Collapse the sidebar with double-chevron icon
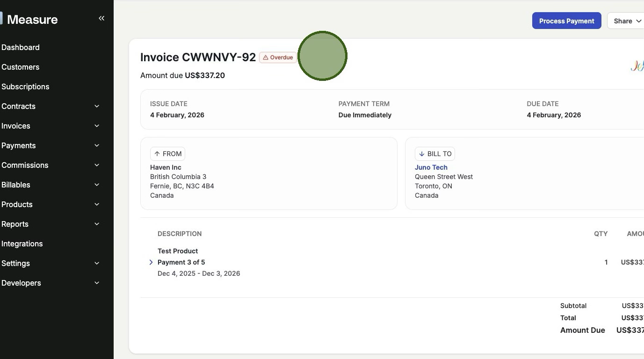 click(x=101, y=18)
